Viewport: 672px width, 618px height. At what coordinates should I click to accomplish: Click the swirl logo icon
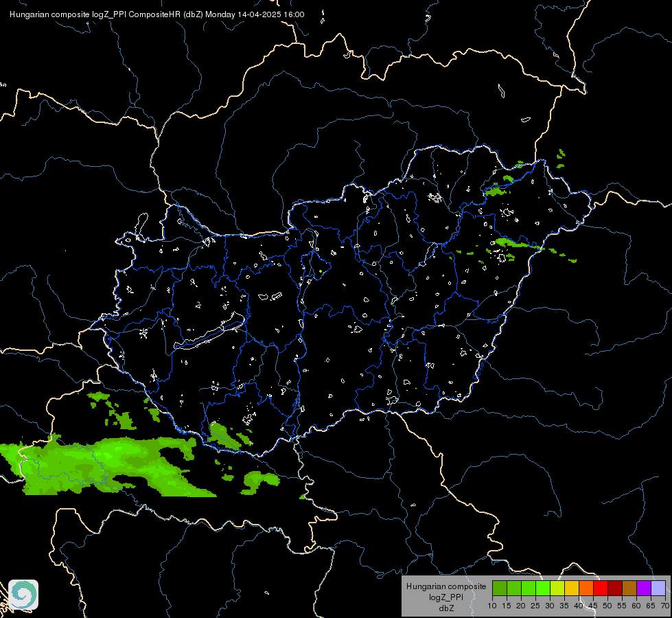(x=23, y=595)
